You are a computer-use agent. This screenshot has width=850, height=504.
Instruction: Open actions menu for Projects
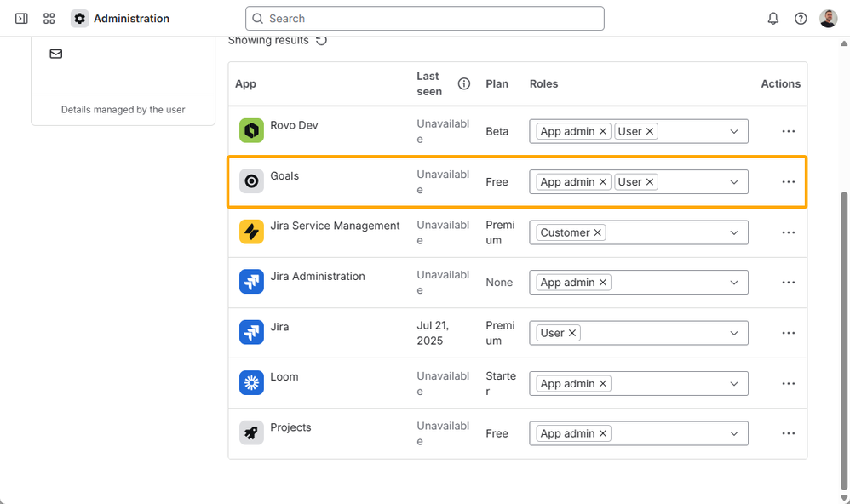788,433
